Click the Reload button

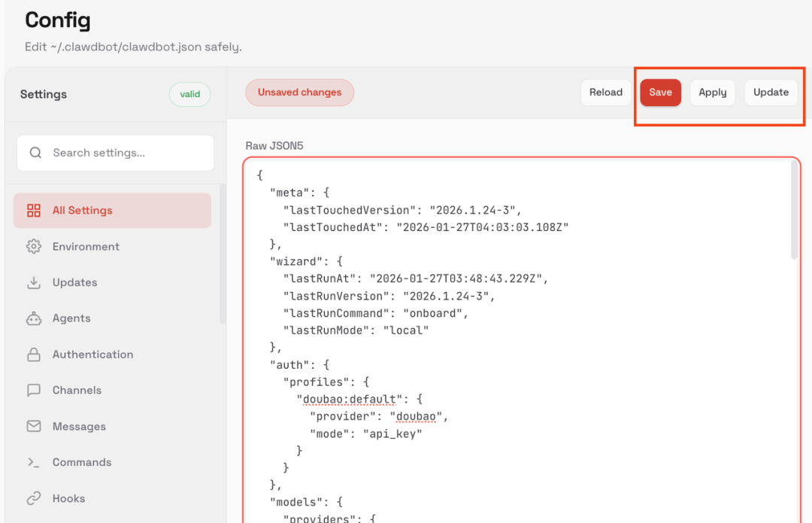(605, 93)
